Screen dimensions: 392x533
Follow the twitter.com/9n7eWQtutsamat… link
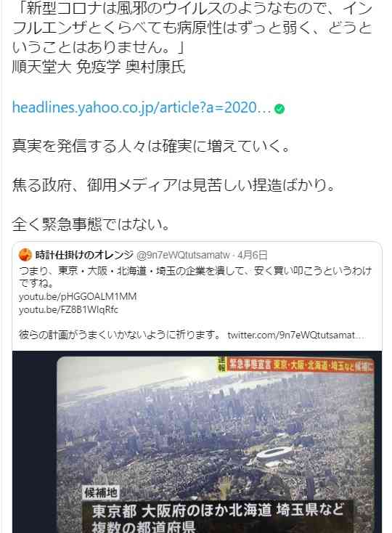(297, 335)
